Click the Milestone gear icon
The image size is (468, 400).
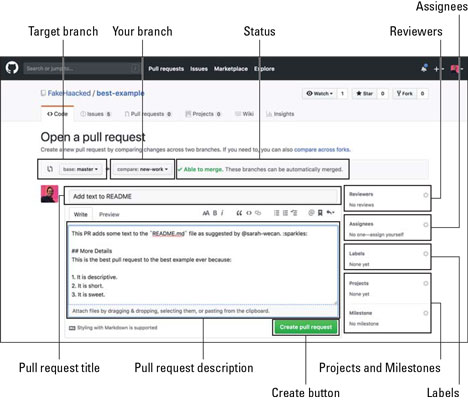point(426,313)
